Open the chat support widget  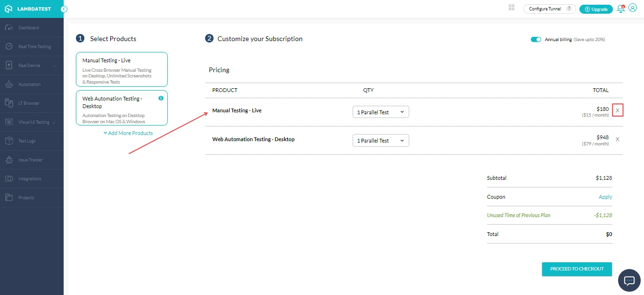pyautogui.click(x=629, y=280)
